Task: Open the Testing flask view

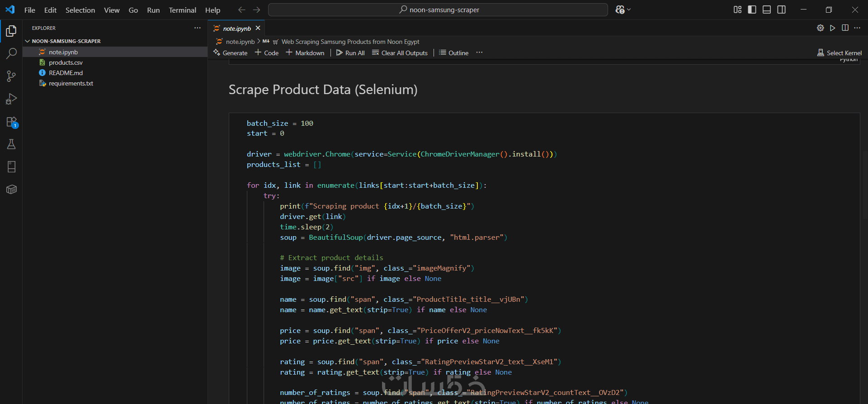Action: click(11, 144)
